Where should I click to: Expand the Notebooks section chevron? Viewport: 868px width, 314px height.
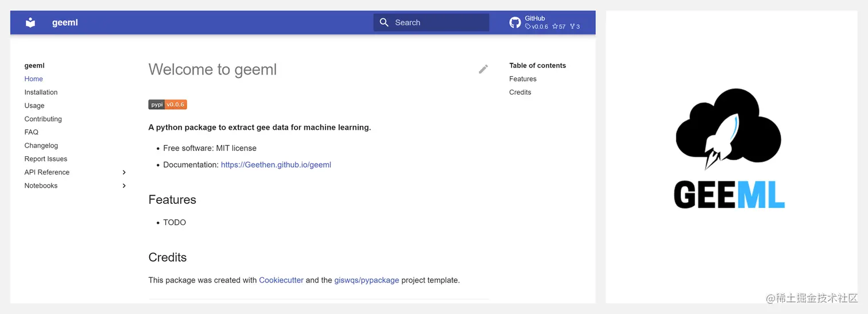tap(124, 185)
